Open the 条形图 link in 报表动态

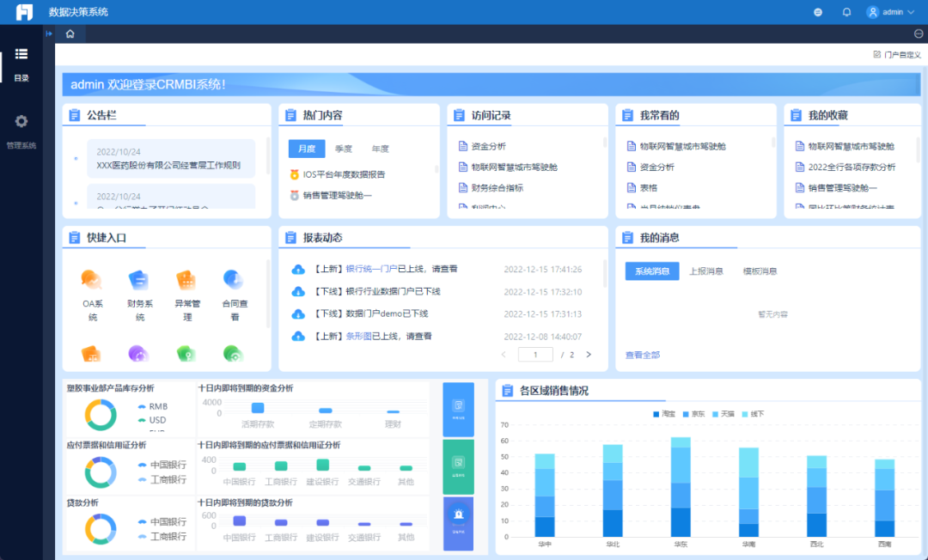coord(358,337)
